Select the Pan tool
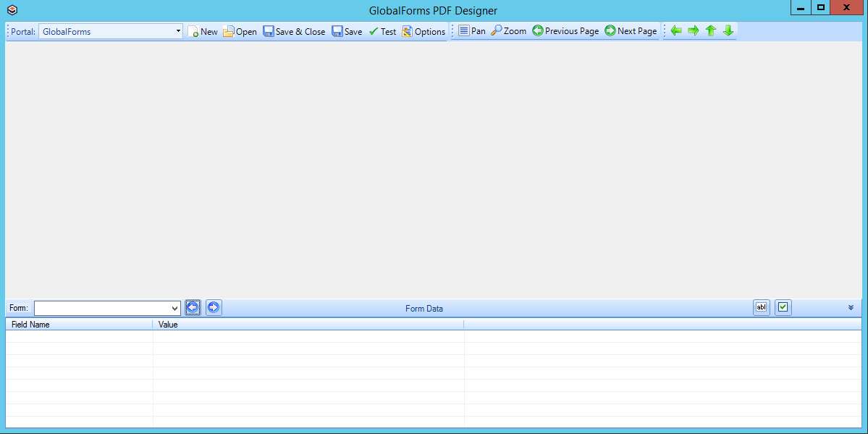This screenshot has width=868, height=434. 472,31
